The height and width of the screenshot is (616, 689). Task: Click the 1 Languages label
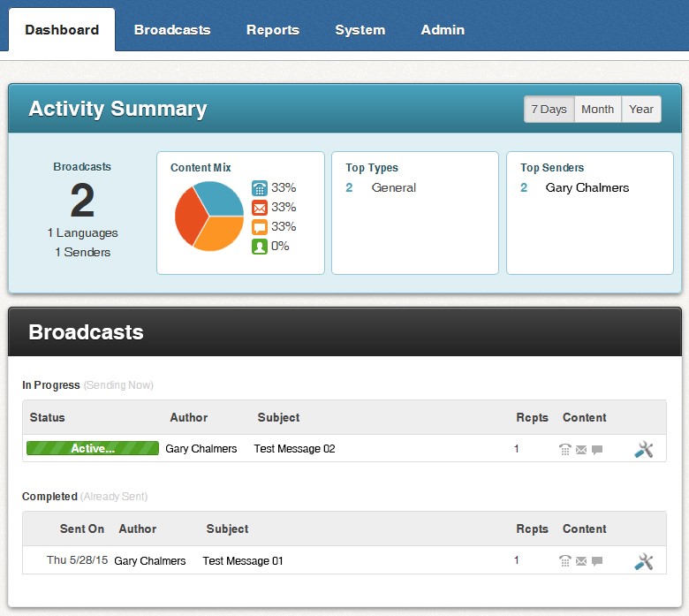[x=83, y=232]
